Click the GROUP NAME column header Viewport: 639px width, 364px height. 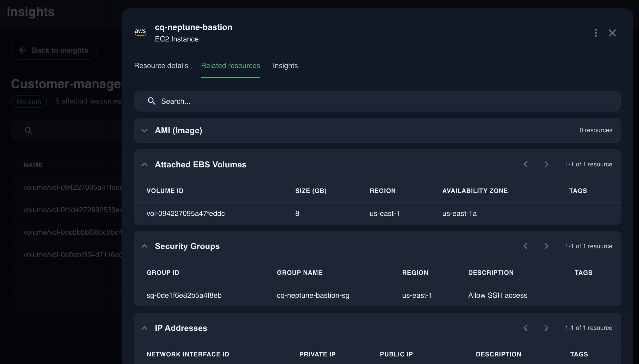(x=299, y=273)
